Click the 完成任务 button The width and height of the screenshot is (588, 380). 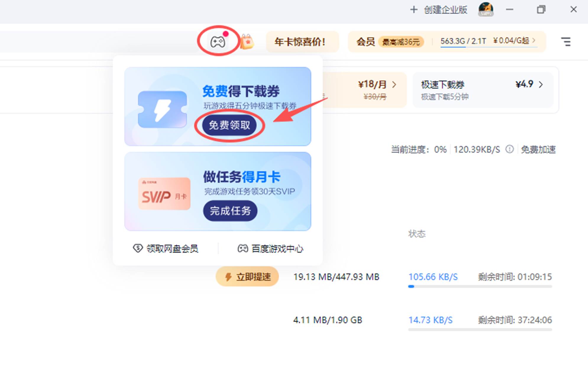(230, 211)
